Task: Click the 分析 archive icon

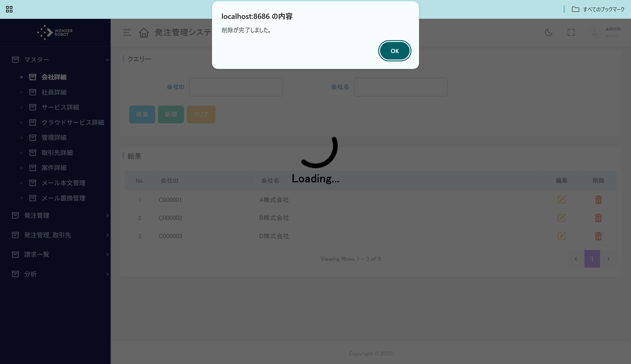Action: 15,274
